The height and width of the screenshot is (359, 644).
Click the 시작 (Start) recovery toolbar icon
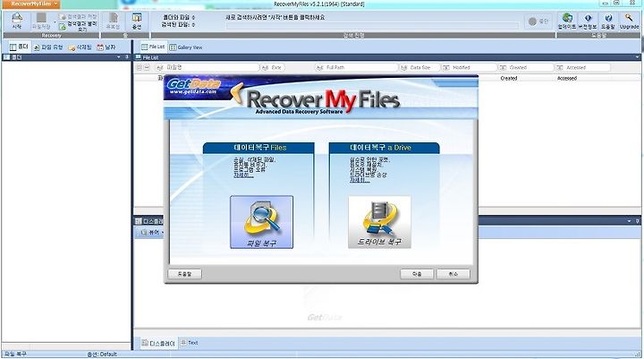point(16,21)
